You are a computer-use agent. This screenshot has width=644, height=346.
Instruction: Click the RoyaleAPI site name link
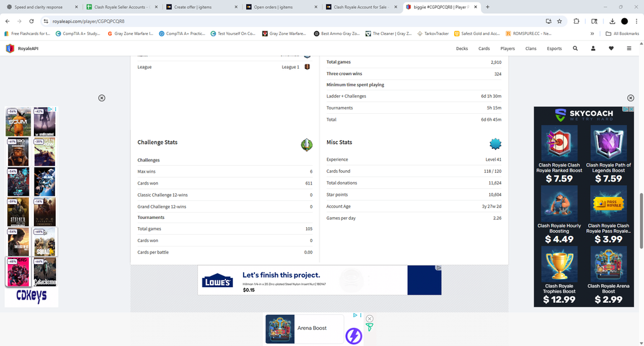coord(28,48)
